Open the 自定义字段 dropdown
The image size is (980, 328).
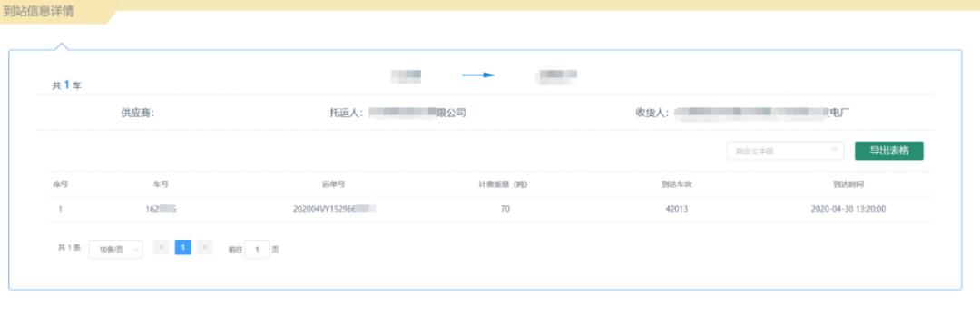click(785, 151)
